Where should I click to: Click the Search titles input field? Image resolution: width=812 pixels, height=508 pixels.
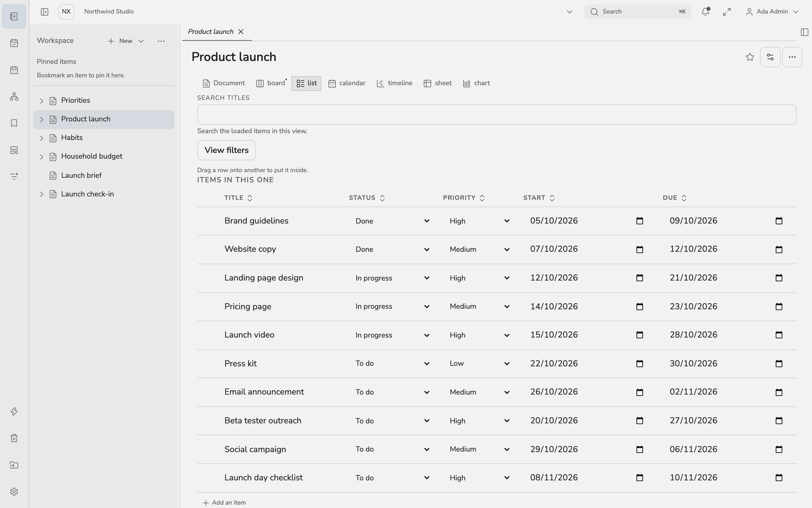[x=497, y=115]
